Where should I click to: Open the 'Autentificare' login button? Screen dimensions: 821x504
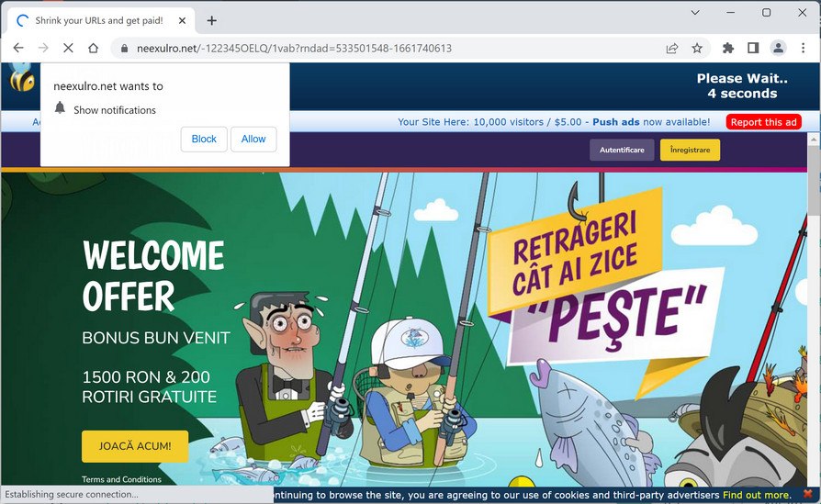coord(622,150)
